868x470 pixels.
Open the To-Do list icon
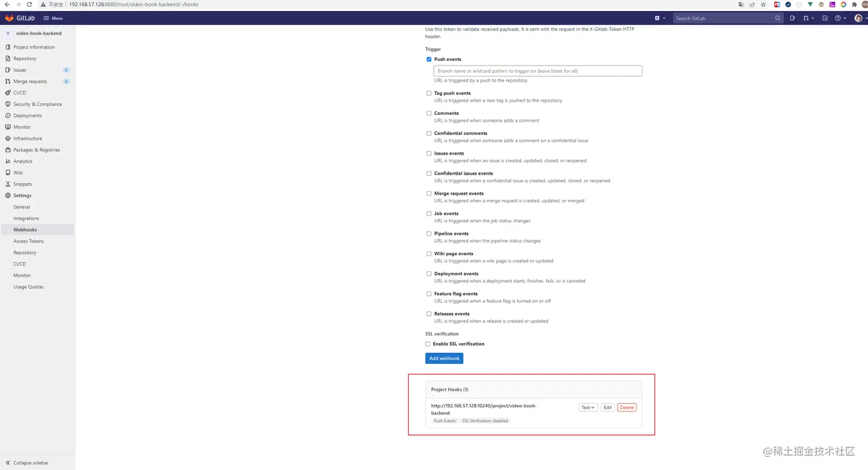tap(825, 18)
